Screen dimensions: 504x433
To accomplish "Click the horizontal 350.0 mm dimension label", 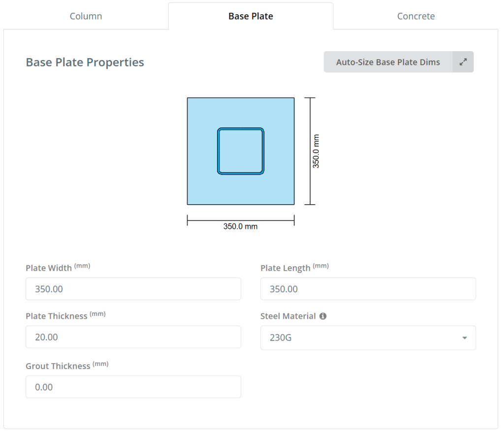I will 240,227.
